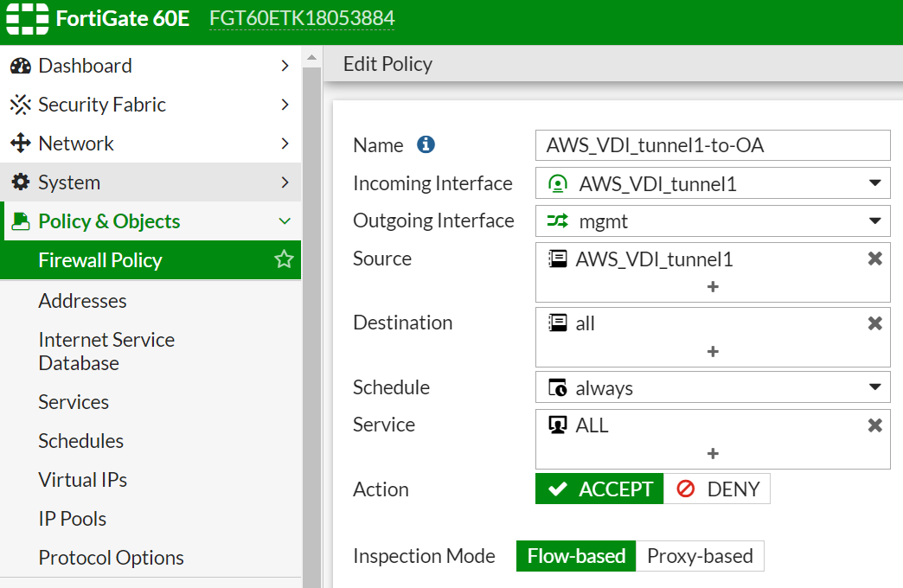This screenshot has width=903, height=588.
Task: Remove AWS_VDI_tunnel1 from Source field
Action: tap(874, 259)
